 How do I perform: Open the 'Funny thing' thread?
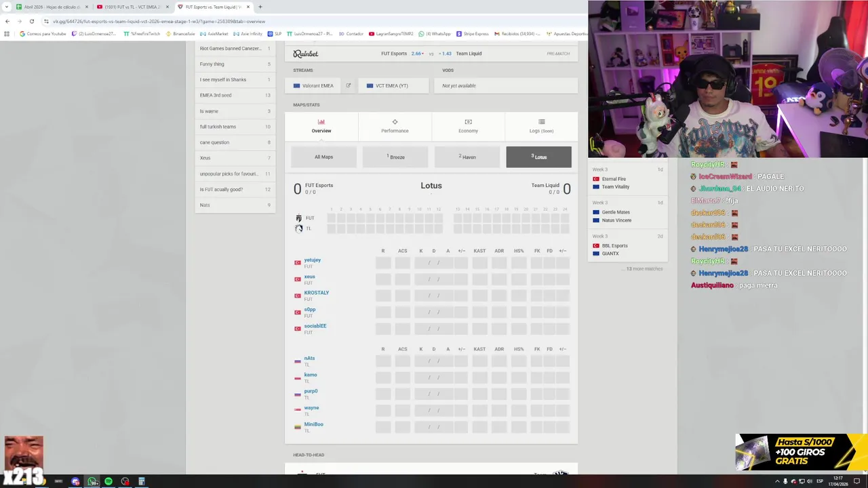pos(235,64)
